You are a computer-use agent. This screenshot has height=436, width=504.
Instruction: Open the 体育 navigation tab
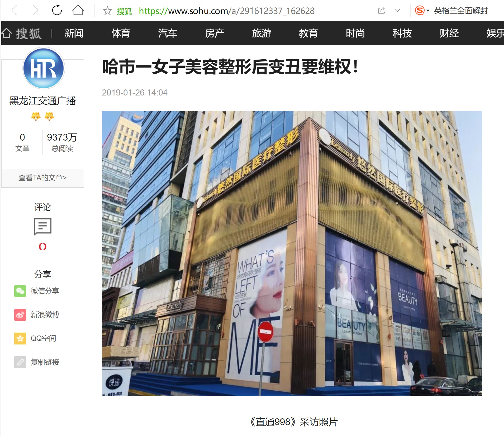coord(121,33)
